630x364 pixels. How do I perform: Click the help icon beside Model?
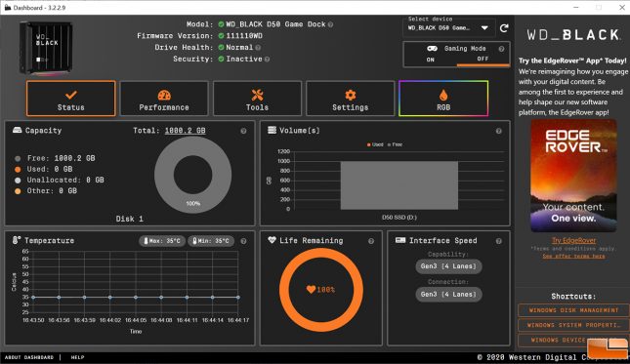(331, 24)
